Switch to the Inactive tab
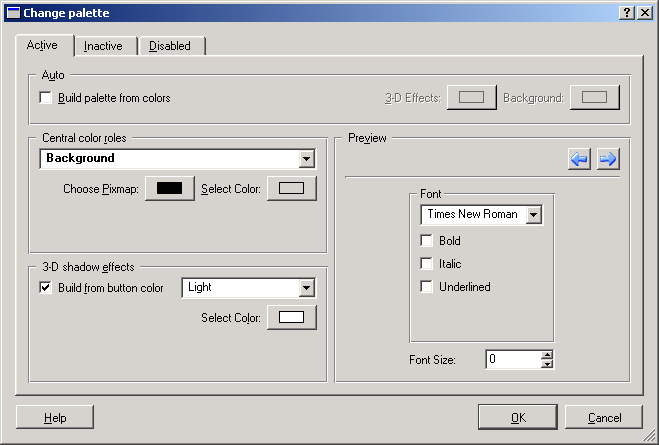The width and height of the screenshot is (659, 445). coord(103,46)
